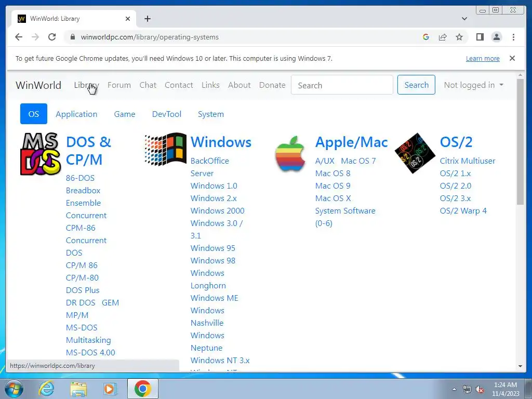Screen dimensions: 532x399
Task: Launch Internet Explorer from the taskbar
Action: pyautogui.click(x=46, y=389)
